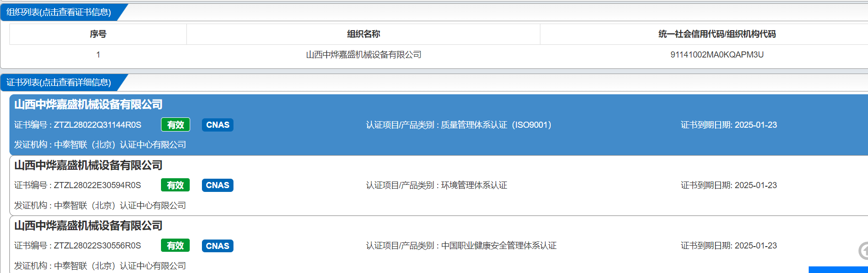Click 有效 badge on ISO9001 certificate
Image resolution: width=868 pixels, height=273 pixels.
click(x=176, y=124)
